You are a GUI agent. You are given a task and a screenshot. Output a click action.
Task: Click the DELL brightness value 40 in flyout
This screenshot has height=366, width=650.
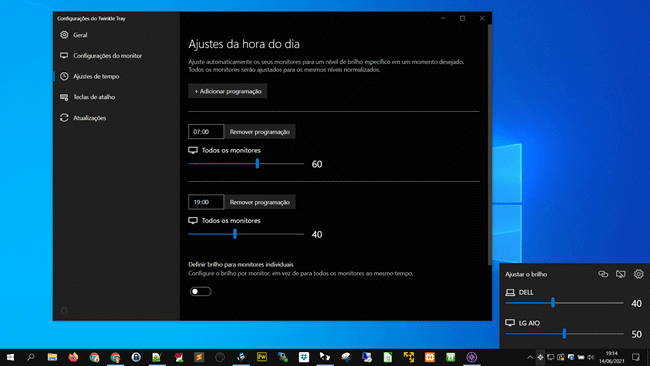[x=636, y=303]
